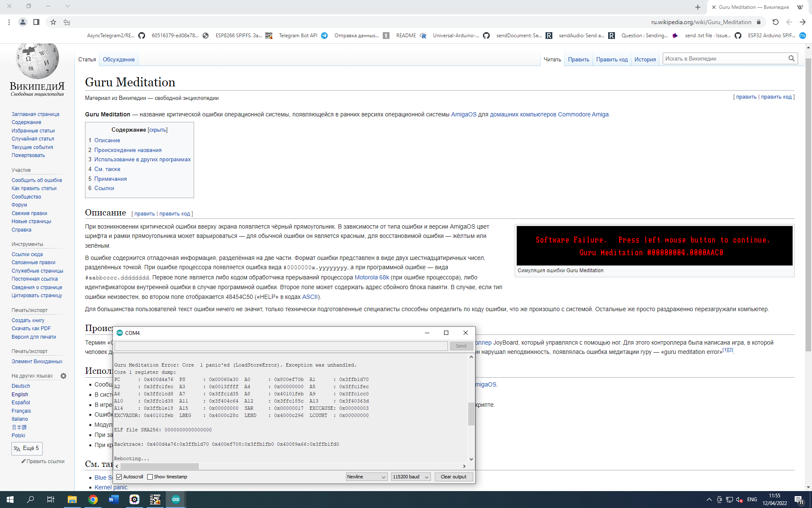
Task: Open the 115200 baud rate dropdown
Action: pyautogui.click(x=410, y=477)
